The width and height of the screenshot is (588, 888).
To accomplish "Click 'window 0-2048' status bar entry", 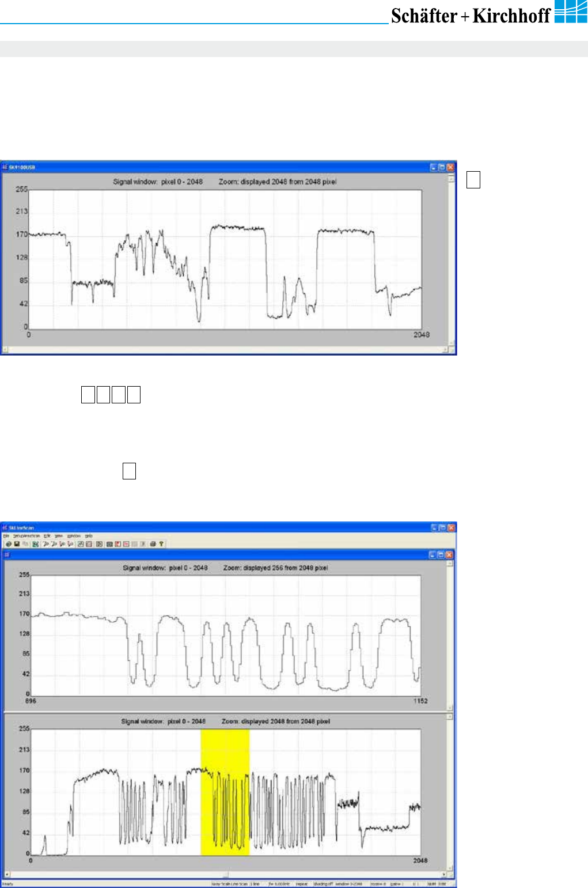I will click(349, 883).
